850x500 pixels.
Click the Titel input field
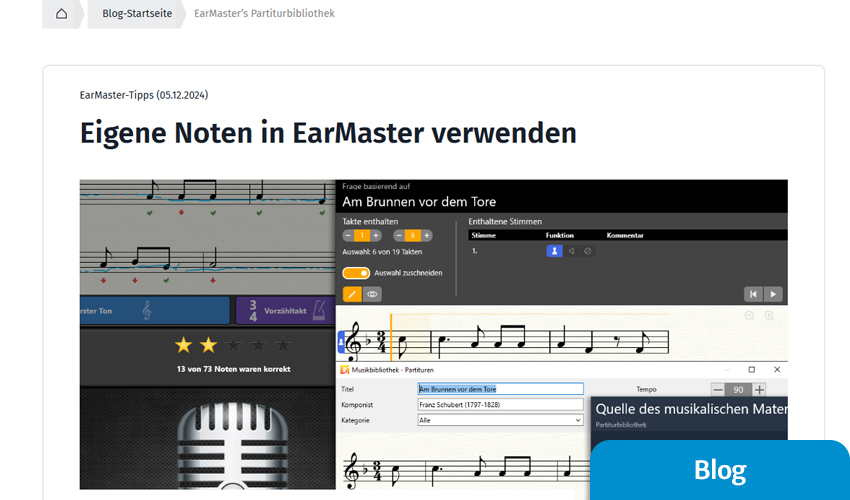(500, 389)
